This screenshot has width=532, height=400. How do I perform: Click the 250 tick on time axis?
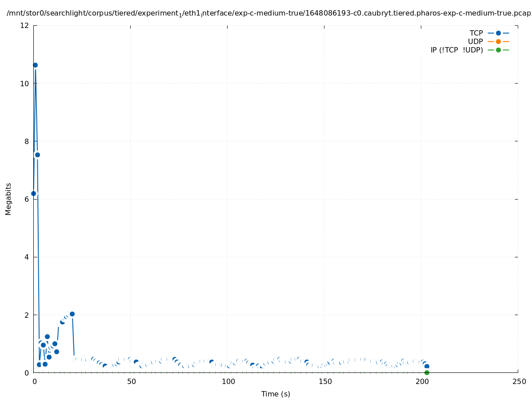coord(518,382)
